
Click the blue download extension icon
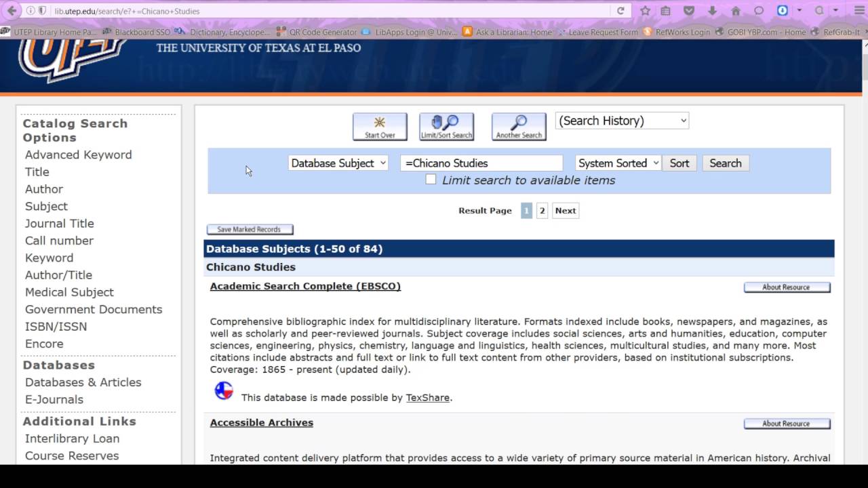click(x=783, y=11)
